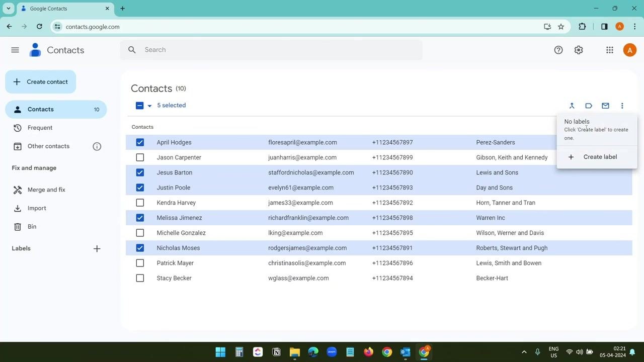
Task: Click the Merge contacts icon in toolbar
Action: (x=572, y=106)
